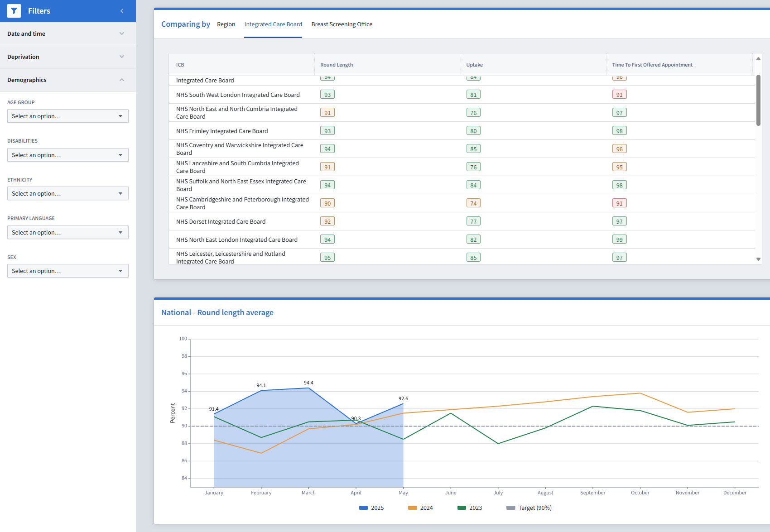Expand the Deprivation filter section

(67, 57)
